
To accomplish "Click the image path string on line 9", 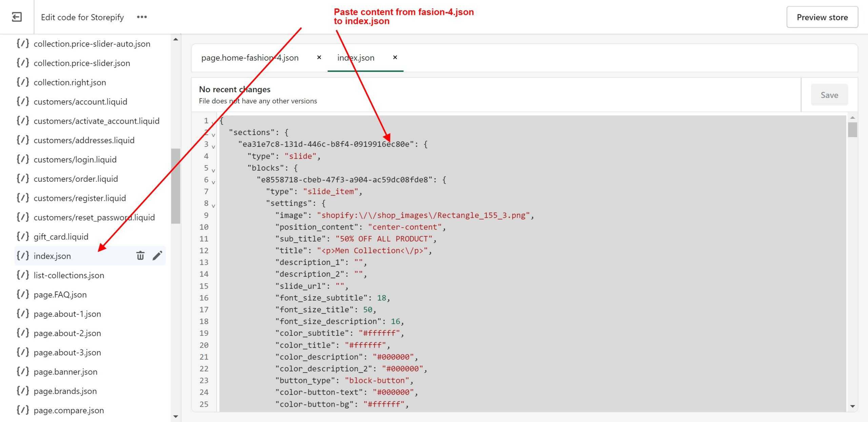I will point(423,215).
